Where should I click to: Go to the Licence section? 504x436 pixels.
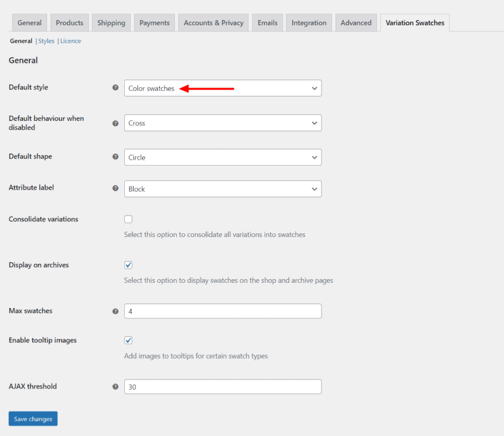tap(70, 41)
